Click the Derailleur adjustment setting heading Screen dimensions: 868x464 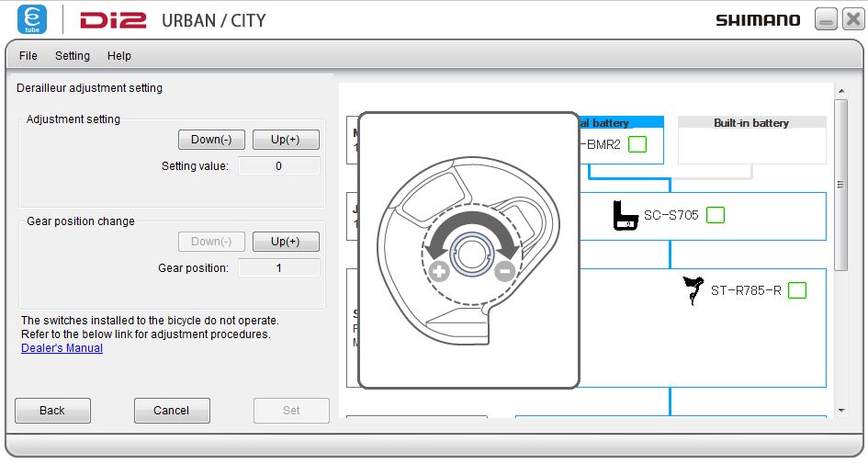[x=90, y=88]
